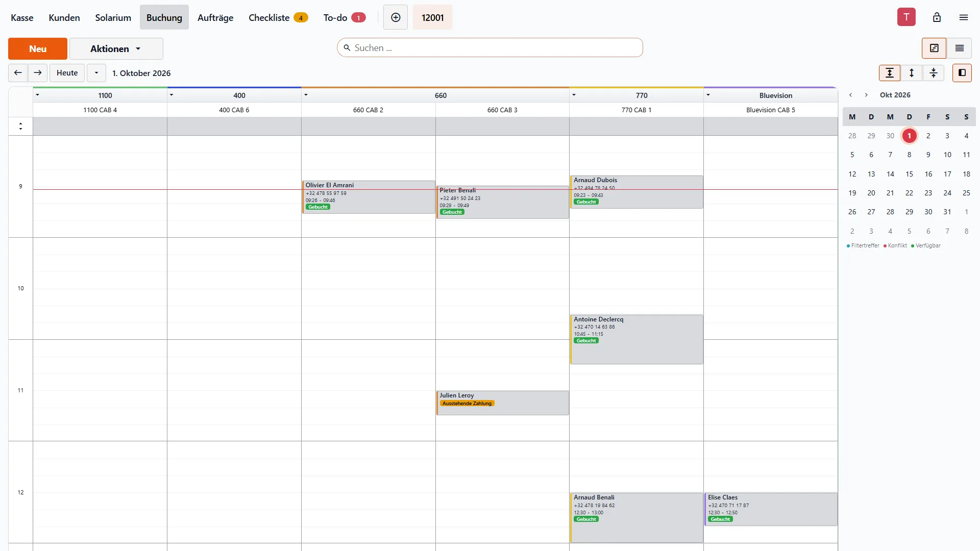Open the Kunden tab
The width and height of the screenshot is (980, 551).
point(64,17)
